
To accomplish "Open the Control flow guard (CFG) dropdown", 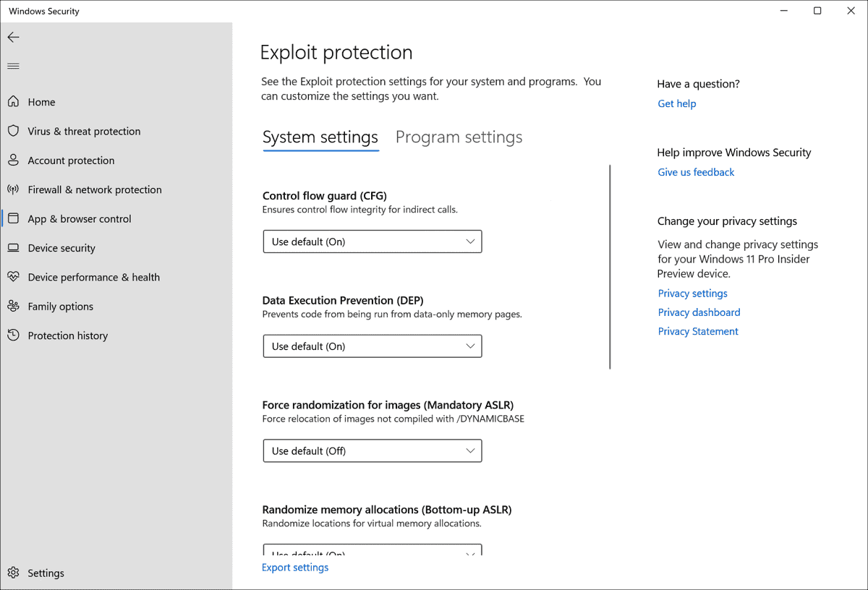I will pyautogui.click(x=373, y=241).
